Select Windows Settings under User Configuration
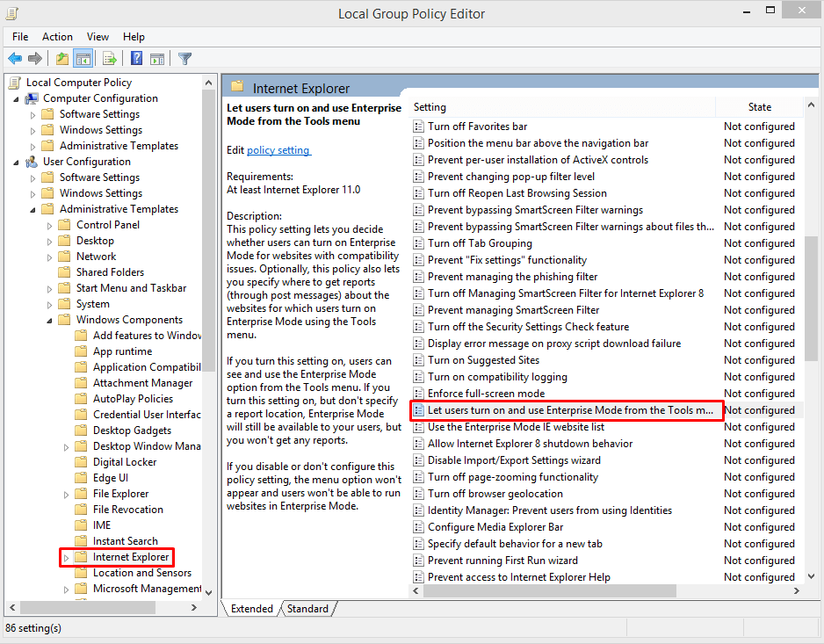This screenshot has width=824, height=644. point(101,193)
